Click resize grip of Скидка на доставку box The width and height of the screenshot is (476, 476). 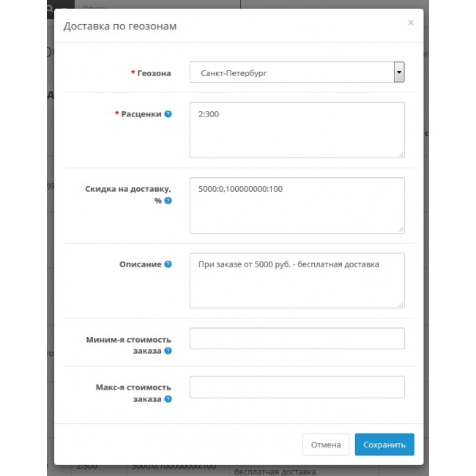click(401, 229)
